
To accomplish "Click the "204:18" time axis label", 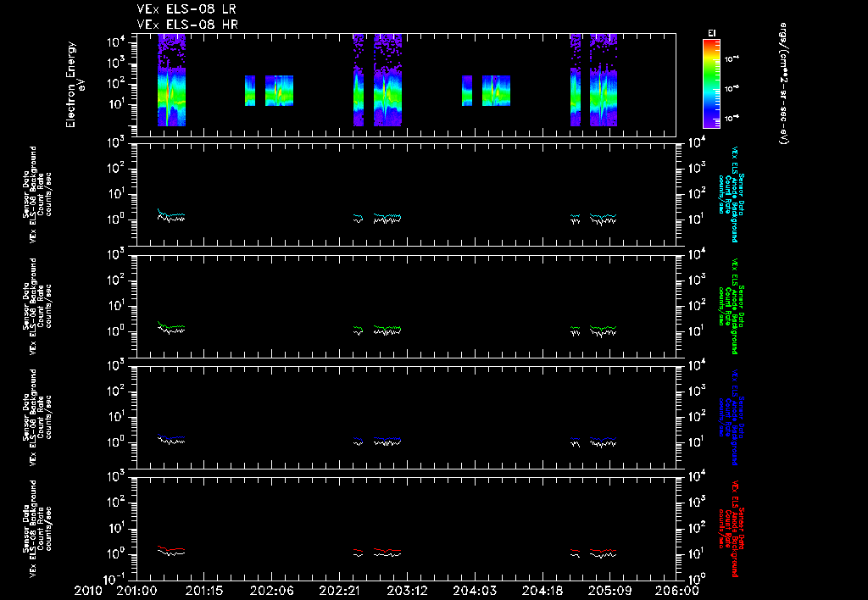I will (x=542, y=592).
